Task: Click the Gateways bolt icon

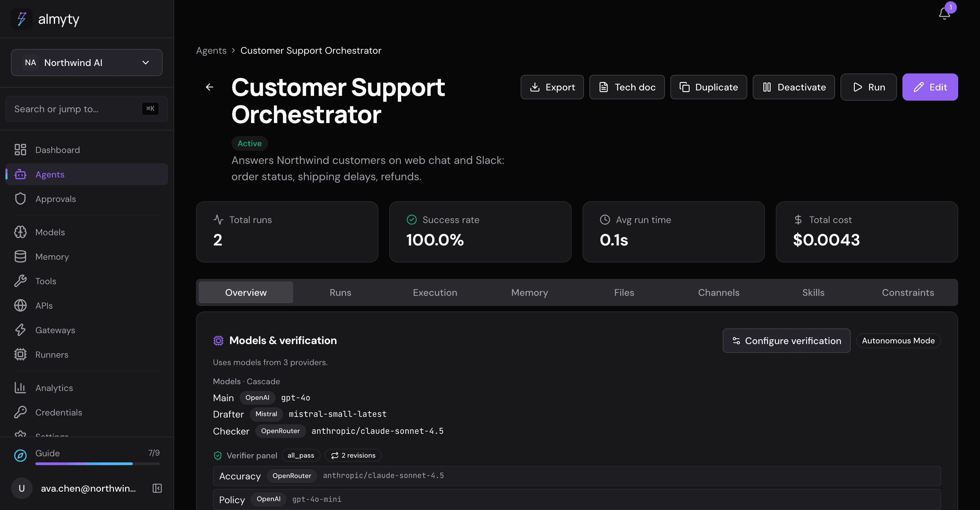Action: [20, 330]
